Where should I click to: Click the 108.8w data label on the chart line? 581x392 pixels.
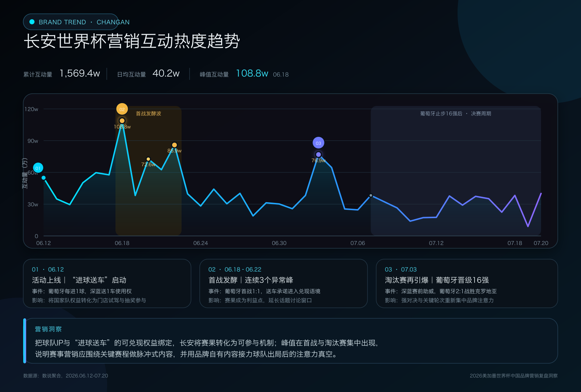tap(122, 127)
